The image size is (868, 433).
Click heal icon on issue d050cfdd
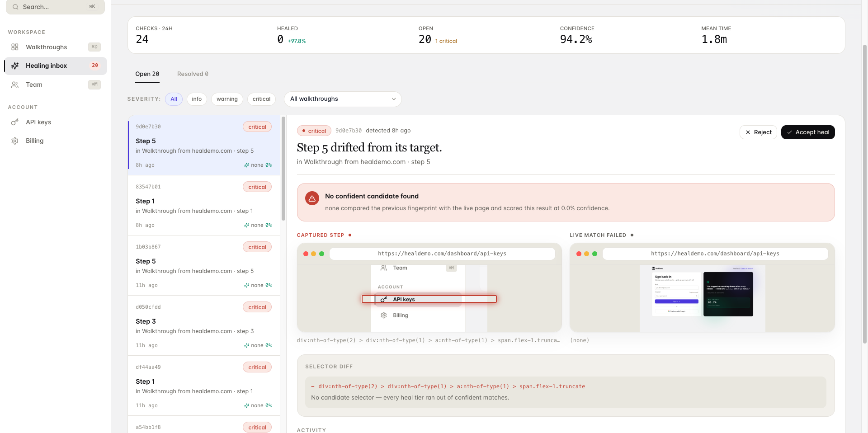click(x=246, y=345)
